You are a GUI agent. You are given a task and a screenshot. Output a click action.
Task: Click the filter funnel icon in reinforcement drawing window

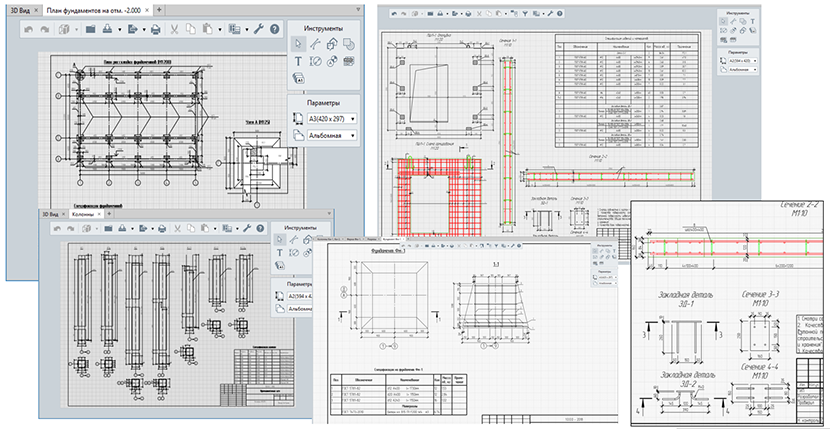[526, 14]
